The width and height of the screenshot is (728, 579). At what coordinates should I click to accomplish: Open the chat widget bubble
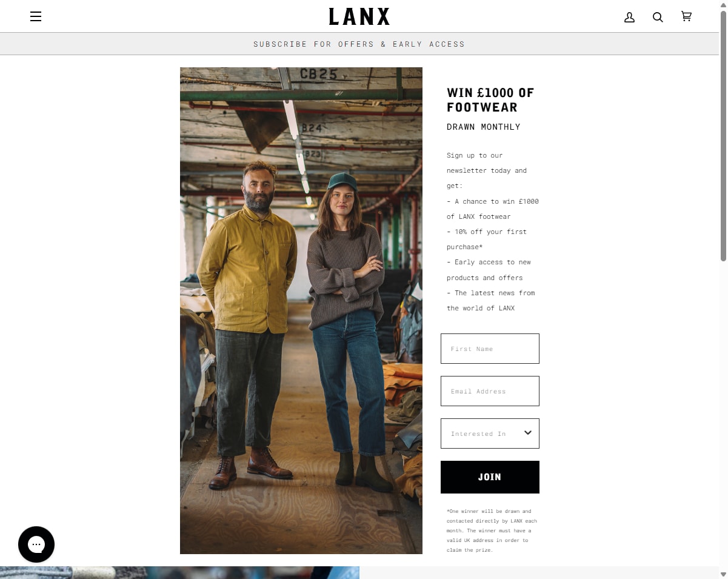(36, 544)
